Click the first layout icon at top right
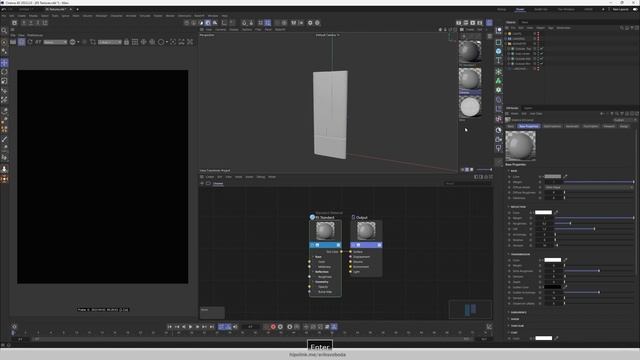This screenshot has height=360, width=640. click(459, 23)
